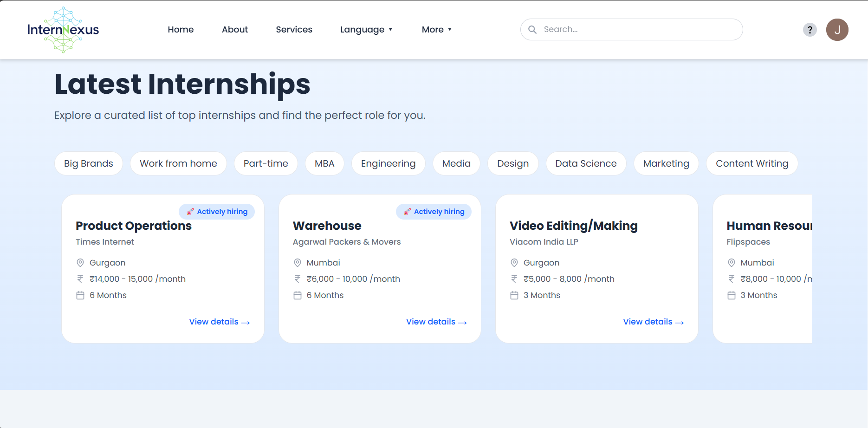Screen dimensions: 868x428
Task: Click calendar icon on Product Operations card
Action: coord(80,295)
